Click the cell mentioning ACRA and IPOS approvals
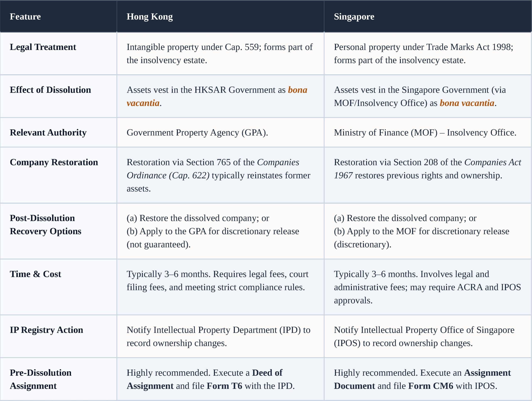The image size is (532, 401). 428,287
